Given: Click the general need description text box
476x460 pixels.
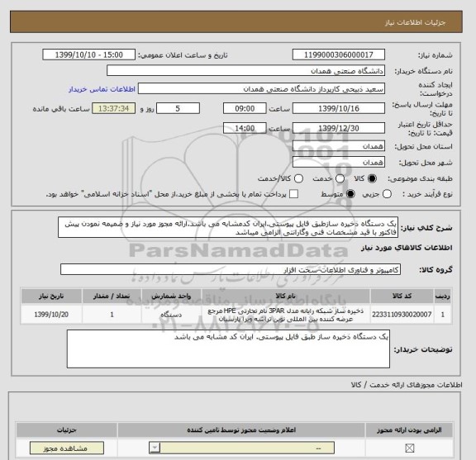Looking at the screenshot, I should (228, 228).
